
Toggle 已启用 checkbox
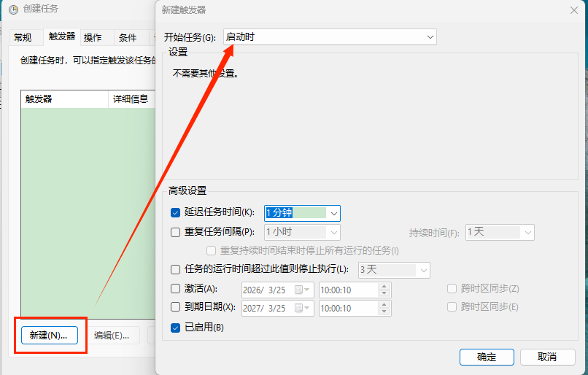click(176, 328)
